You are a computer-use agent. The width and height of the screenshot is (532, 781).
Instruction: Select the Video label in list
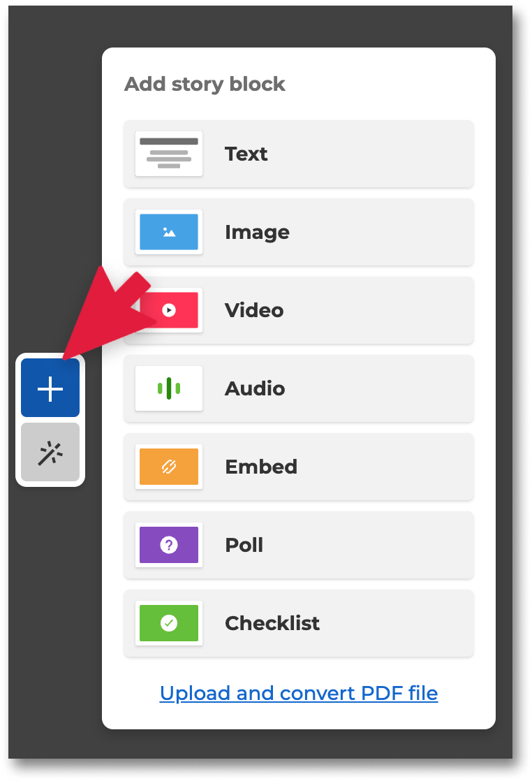[x=254, y=310]
